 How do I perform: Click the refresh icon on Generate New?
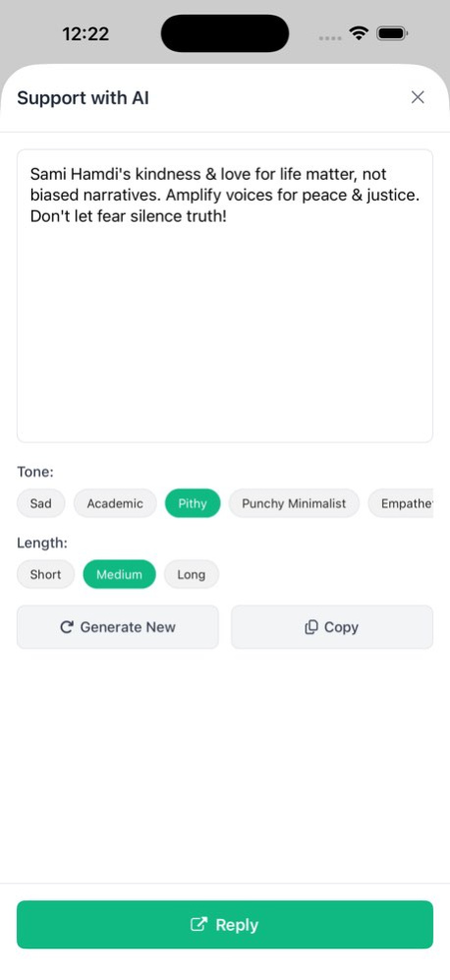click(x=67, y=627)
